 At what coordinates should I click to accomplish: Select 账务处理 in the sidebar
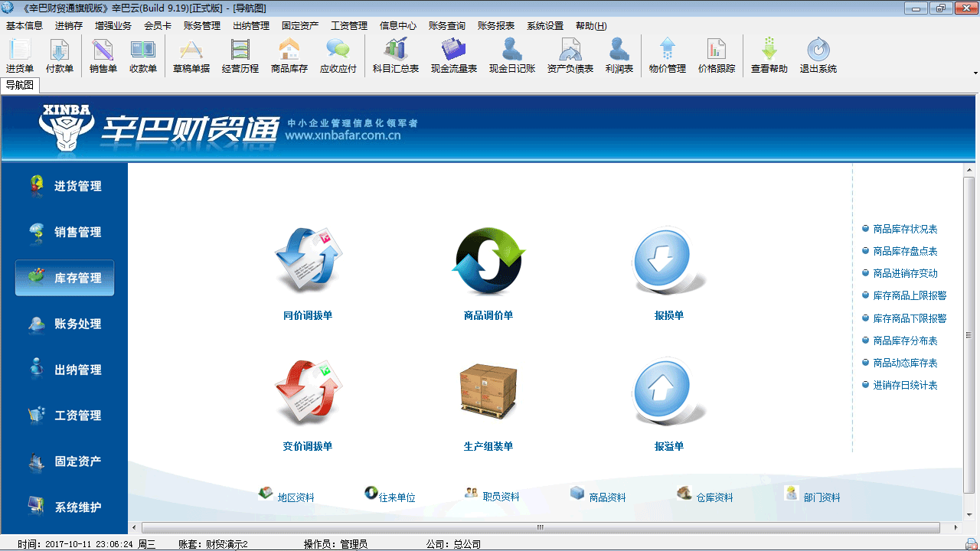(x=65, y=324)
